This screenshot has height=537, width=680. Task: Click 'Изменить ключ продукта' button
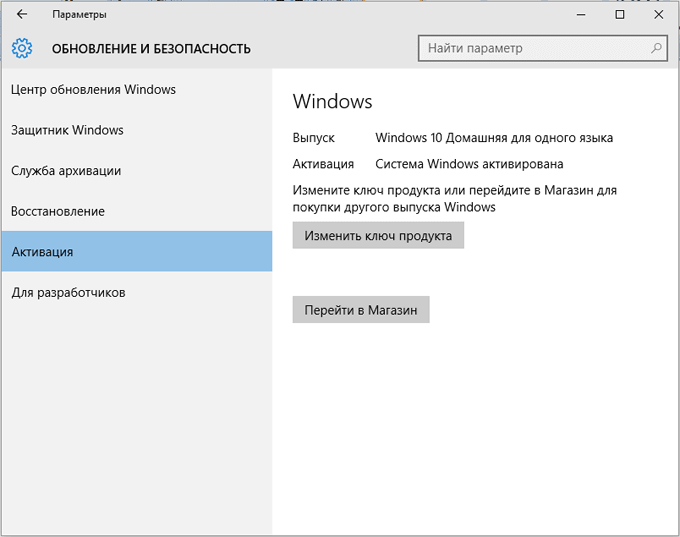(x=378, y=236)
